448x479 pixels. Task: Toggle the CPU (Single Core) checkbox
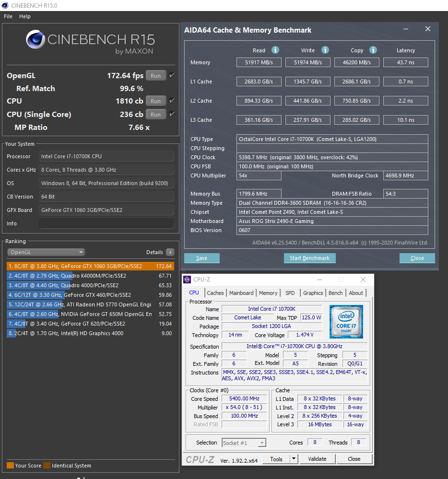(x=172, y=114)
